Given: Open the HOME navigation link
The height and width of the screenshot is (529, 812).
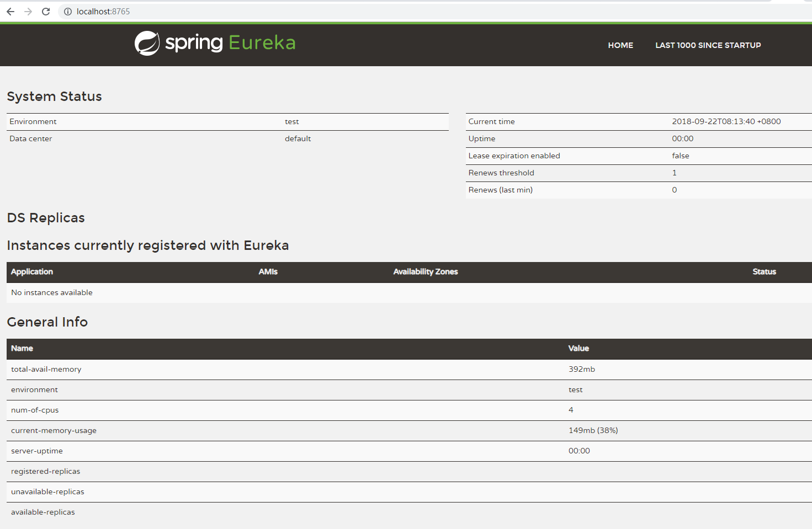Looking at the screenshot, I should [x=620, y=45].
